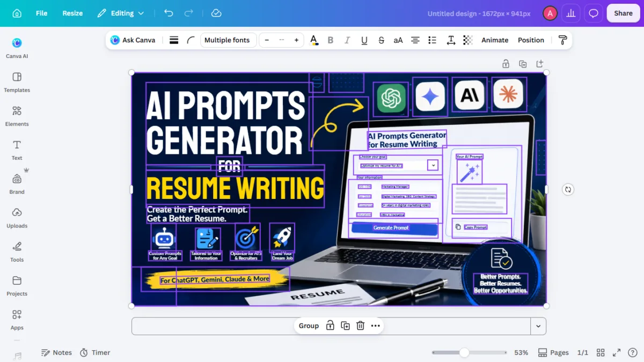Click Ask Canva in toolbar

(133, 40)
